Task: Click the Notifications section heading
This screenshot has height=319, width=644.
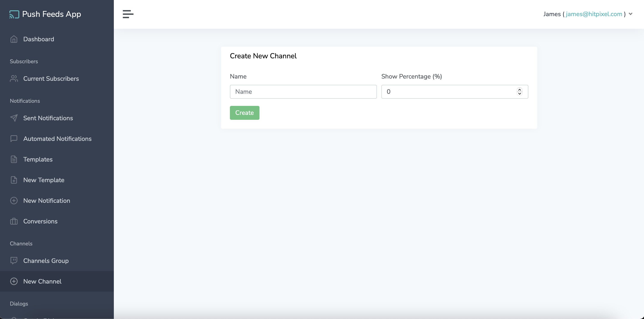Action: coord(25,101)
